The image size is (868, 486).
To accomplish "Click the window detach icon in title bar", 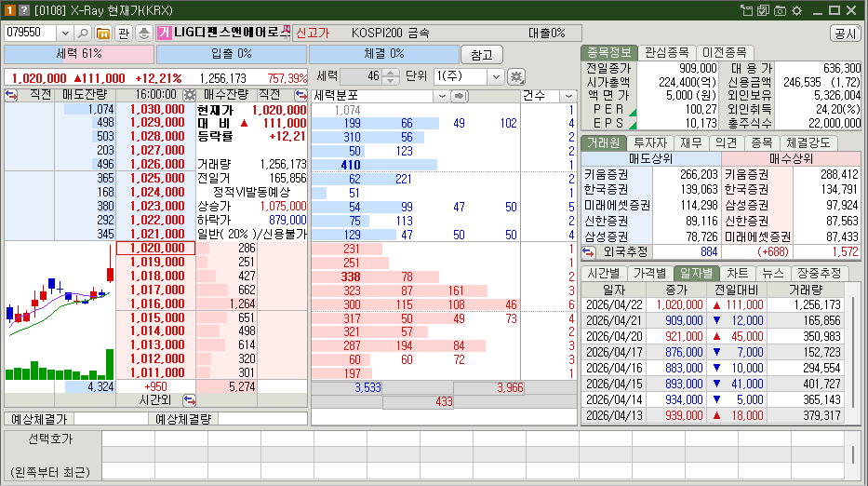I will click(746, 10).
